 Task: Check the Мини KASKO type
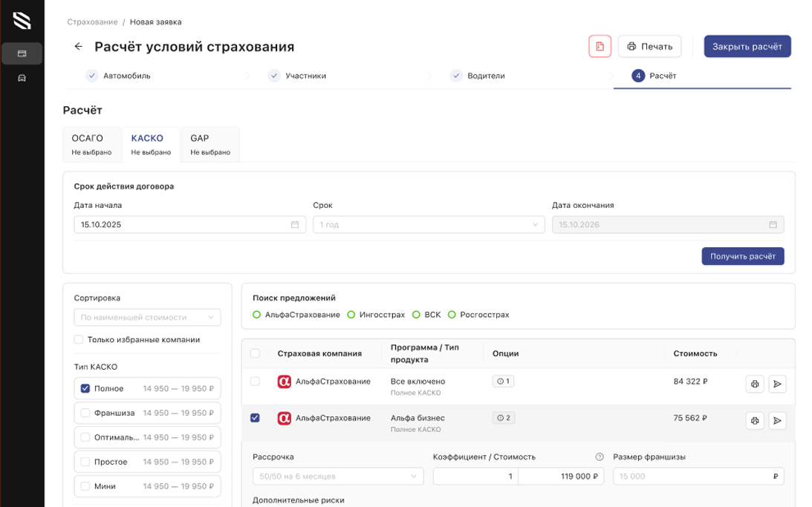coord(85,486)
